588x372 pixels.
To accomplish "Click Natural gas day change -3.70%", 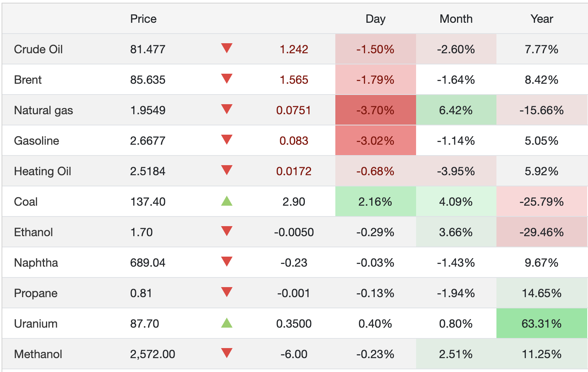I will pyautogui.click(x=376, y=110).
